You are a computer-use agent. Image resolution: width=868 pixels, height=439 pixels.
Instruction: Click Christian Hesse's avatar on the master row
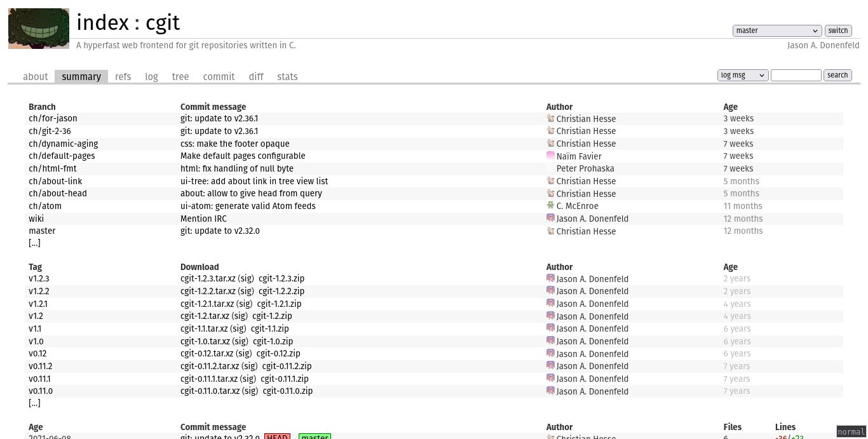[551, 231]
